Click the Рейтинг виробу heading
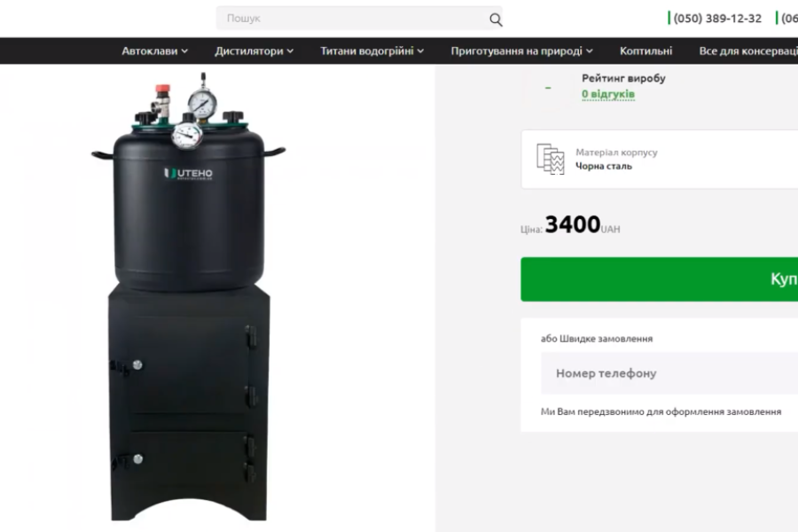The image size is (798, 532). 623,78
